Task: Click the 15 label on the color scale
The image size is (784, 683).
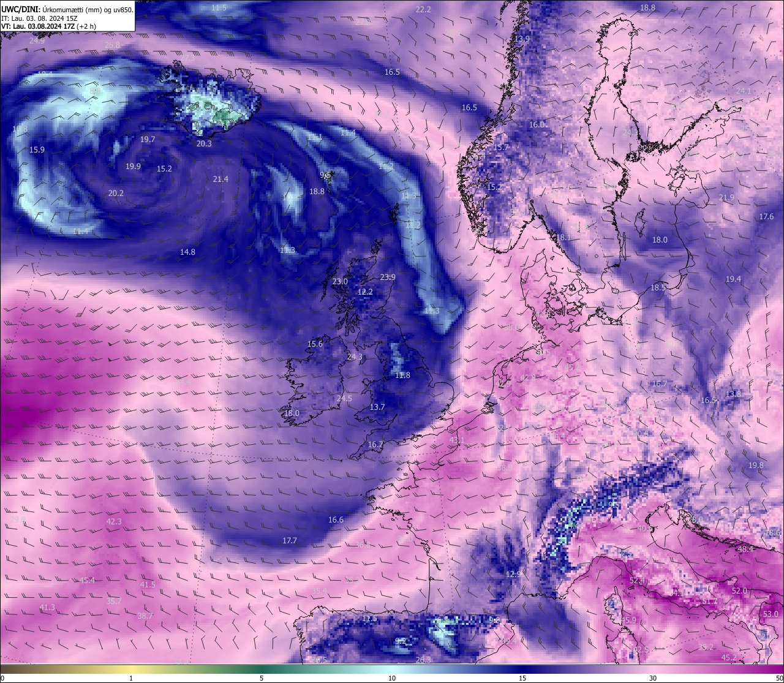Action: pyautogui.click(x=522, y=678)
